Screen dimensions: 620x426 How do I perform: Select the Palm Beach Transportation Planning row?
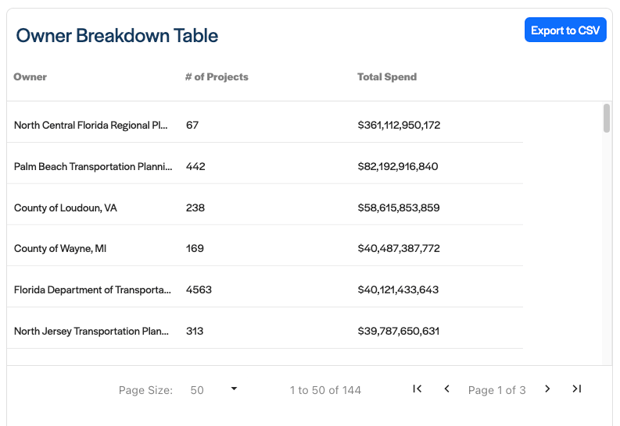[x=93, y=167]
